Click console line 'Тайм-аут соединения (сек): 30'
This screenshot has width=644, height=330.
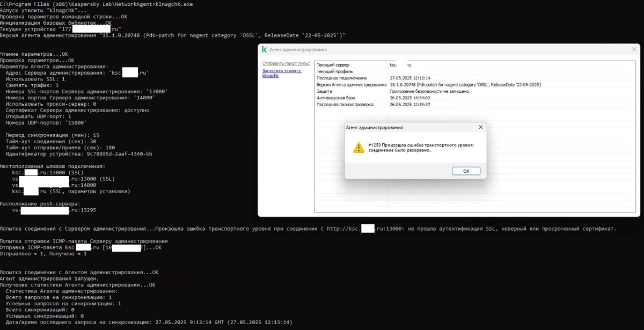click(51, 141)
